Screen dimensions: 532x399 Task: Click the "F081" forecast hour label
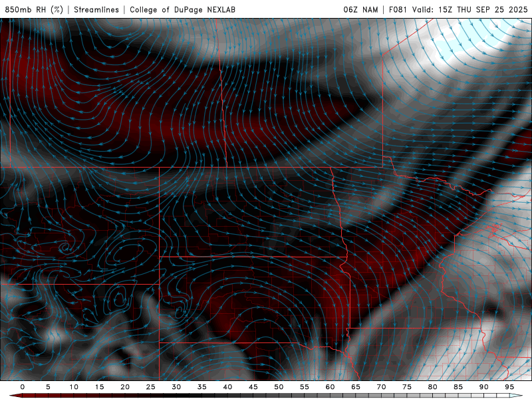(398, 9)
